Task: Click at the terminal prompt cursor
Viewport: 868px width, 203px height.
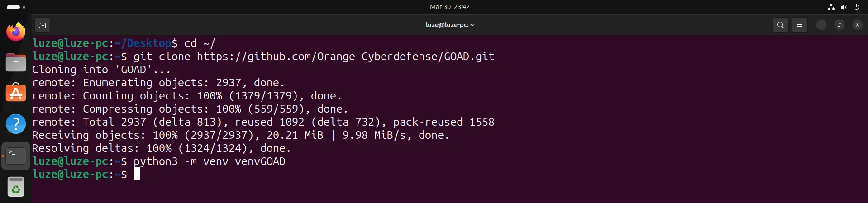Action: pyautogui.click(x=137, y=175)
